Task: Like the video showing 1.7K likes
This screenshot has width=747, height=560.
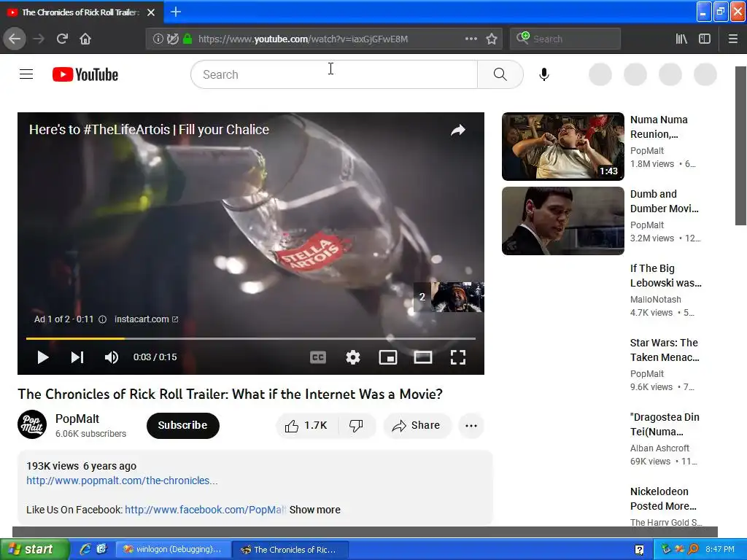Action: tap(306, 426)
